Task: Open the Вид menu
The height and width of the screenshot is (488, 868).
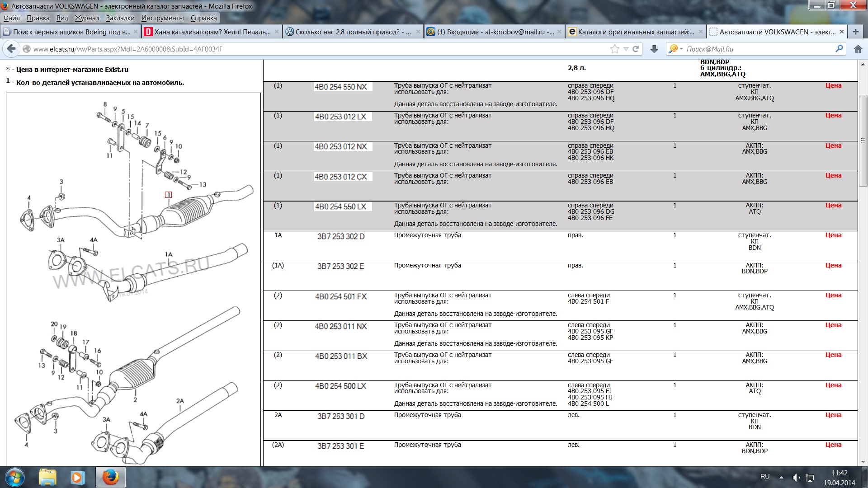Action: (62, 18)
